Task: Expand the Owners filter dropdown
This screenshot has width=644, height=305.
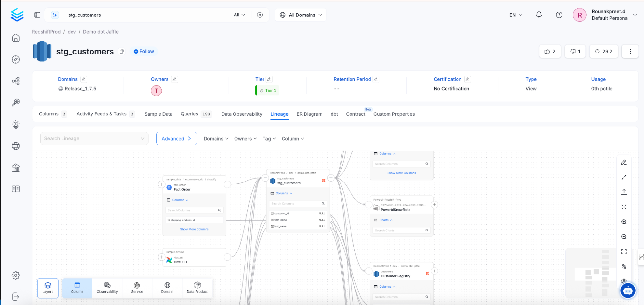Action: pos(245,139)
